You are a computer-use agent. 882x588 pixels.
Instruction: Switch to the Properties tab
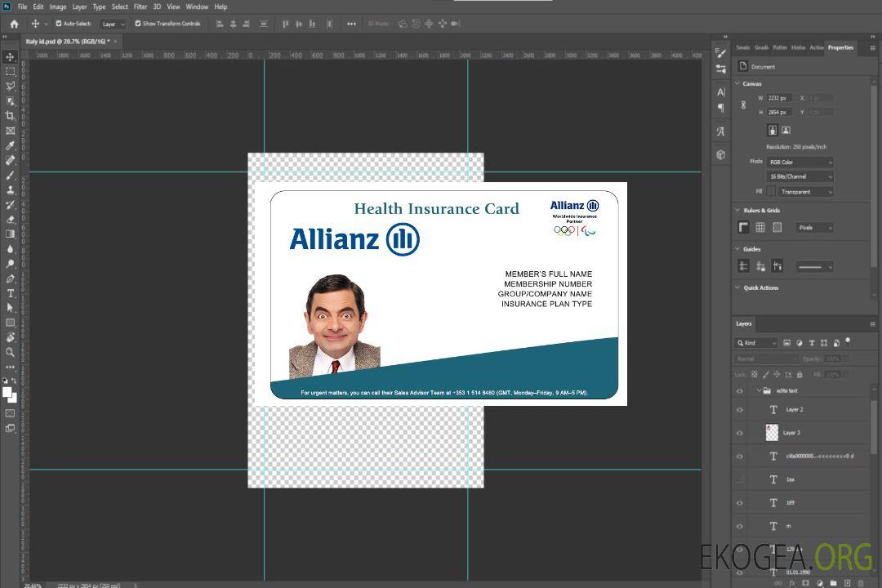point(840,48)
